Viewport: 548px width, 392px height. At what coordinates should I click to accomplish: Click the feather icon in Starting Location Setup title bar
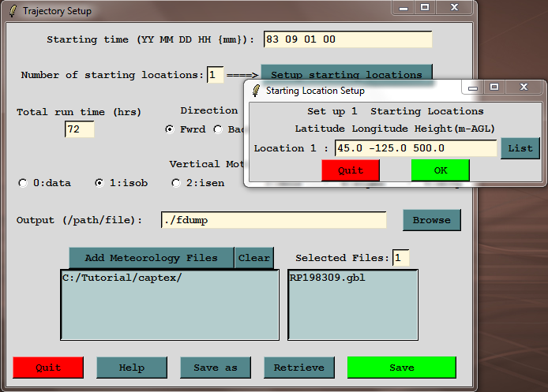click(x=256, y=91)
